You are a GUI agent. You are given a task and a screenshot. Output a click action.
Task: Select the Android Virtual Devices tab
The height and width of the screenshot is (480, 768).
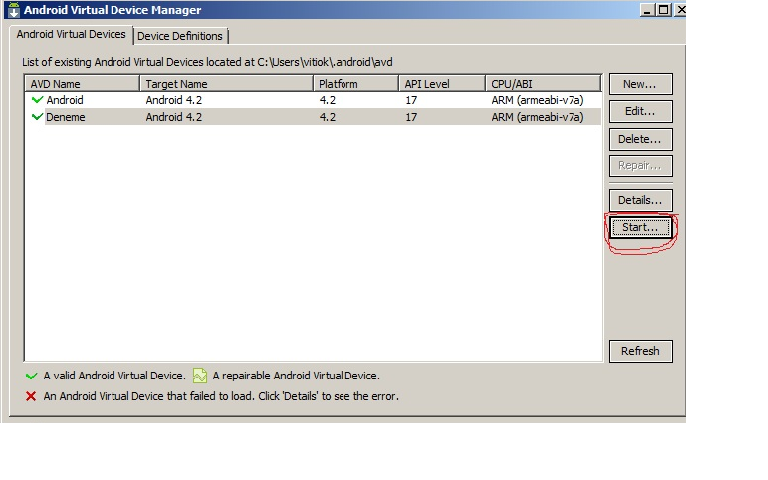tap(71, 34)
